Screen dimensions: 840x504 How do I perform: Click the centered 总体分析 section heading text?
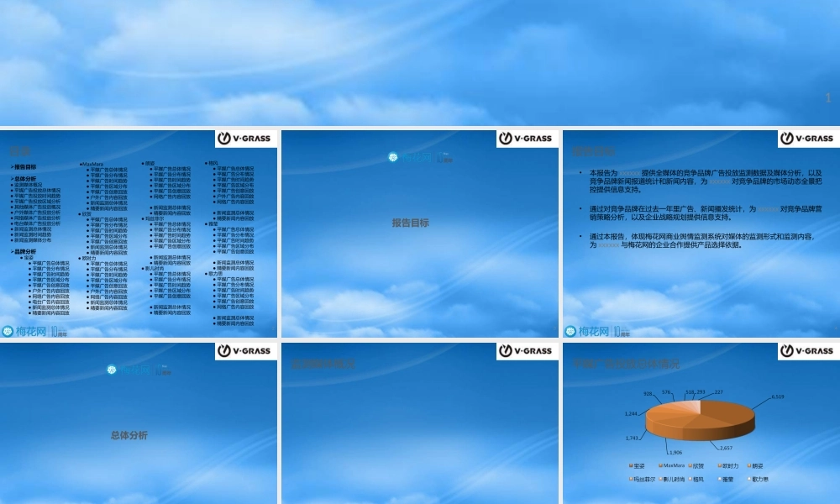point(129,435)
